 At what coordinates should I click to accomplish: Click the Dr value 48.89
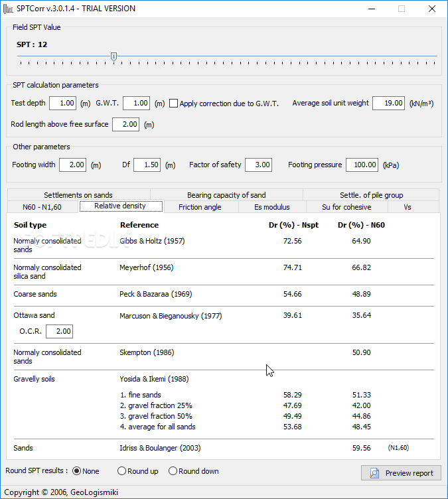coord(362,294)
